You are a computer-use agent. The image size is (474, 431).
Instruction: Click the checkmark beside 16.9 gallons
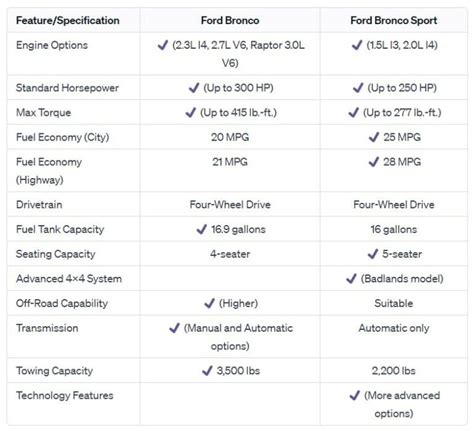tap(202, 229)
